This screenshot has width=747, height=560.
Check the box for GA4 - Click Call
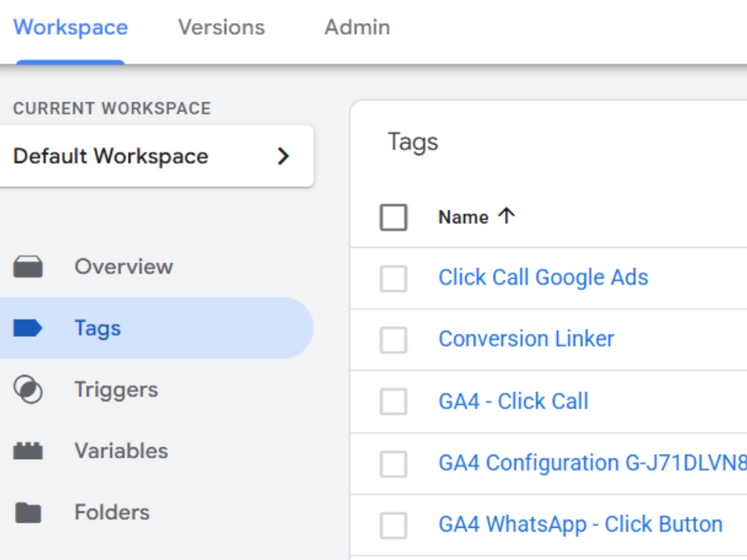(394, 402)
